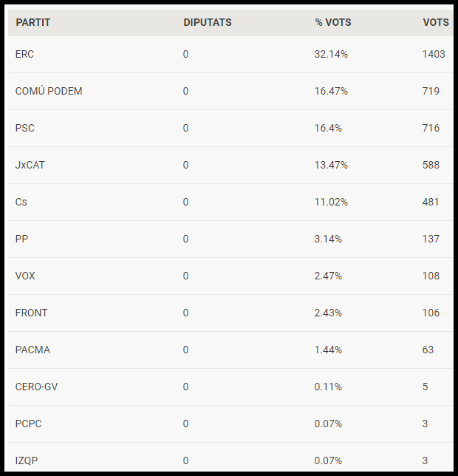Click the 588 votes value for JxCAT

click(431, 165)
